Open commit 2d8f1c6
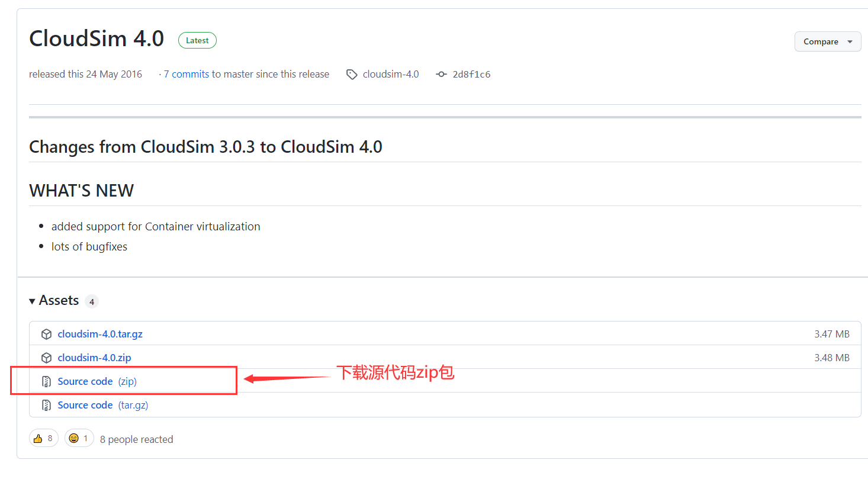Screen dimensions: 868x479 [x=471, y=75]
